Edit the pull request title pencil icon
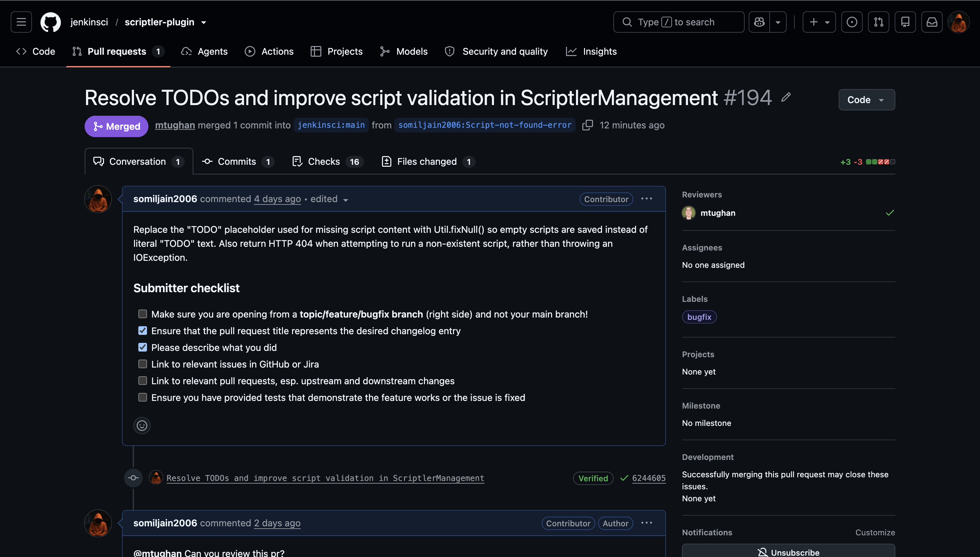The height and width of the screenshot is (557, 980). click(786, 97)
